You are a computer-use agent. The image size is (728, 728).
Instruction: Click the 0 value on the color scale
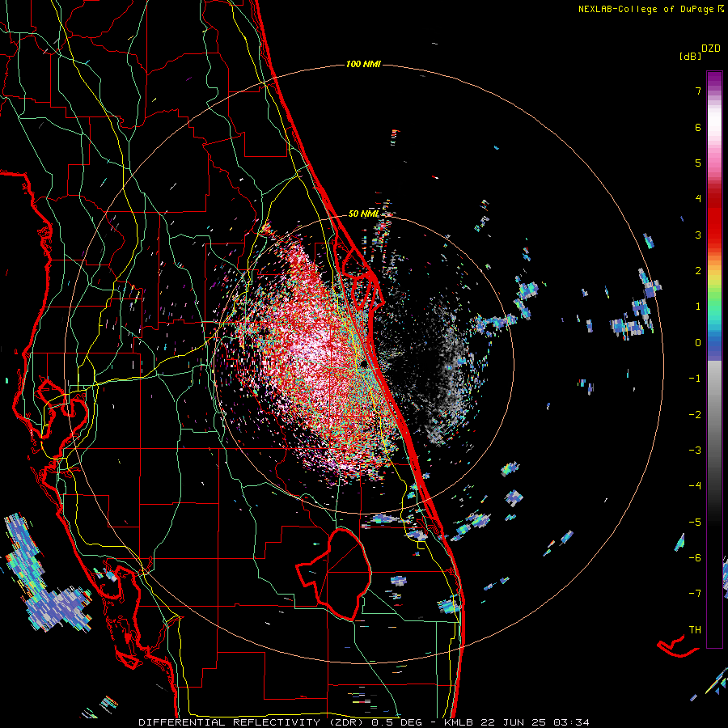pos(698,343)
